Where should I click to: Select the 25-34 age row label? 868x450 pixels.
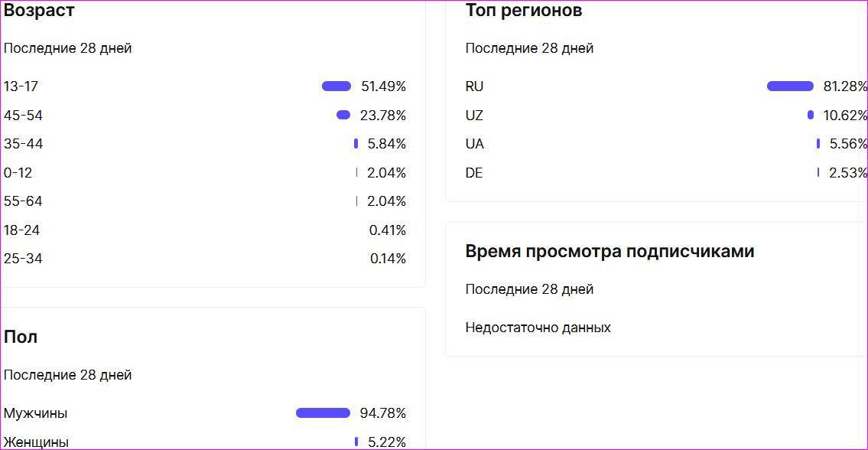23,259
